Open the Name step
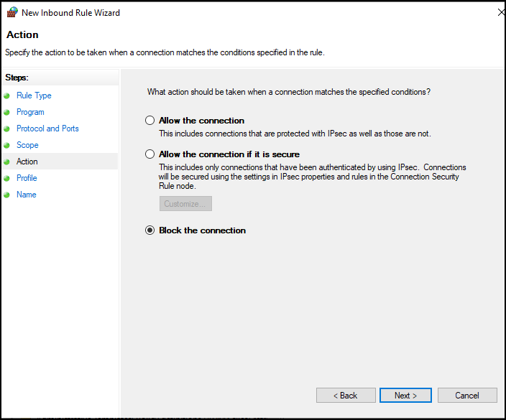 (x=27, y=195)
